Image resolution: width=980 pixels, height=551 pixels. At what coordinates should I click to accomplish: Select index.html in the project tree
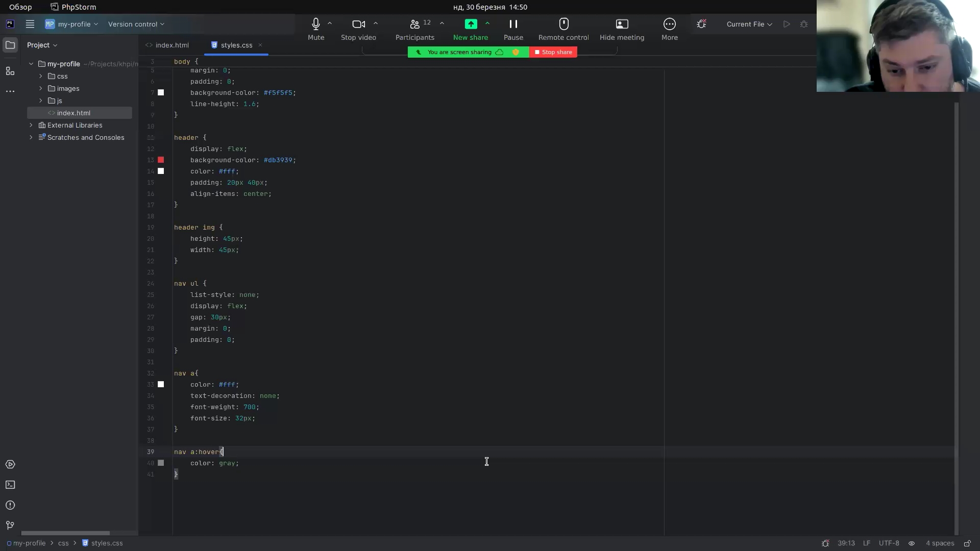[73, 113]
